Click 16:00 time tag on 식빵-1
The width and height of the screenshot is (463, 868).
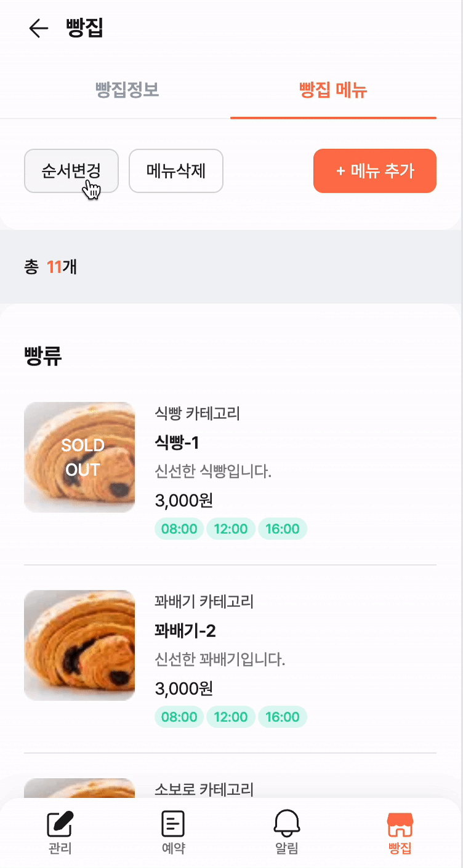coord(283,529)
